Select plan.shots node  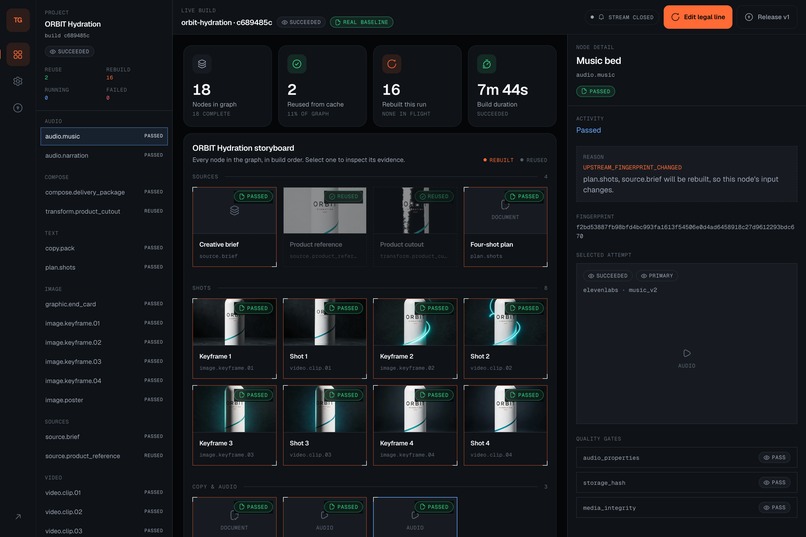[104, 267]
